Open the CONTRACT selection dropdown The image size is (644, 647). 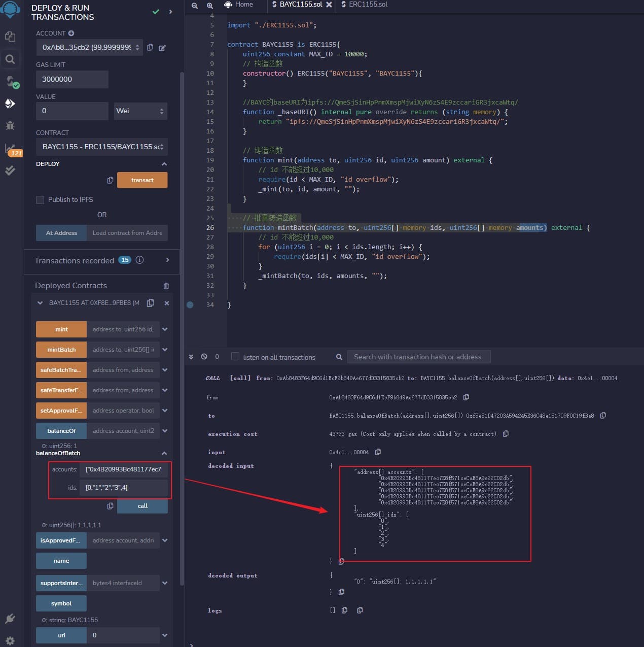(102, 147)
